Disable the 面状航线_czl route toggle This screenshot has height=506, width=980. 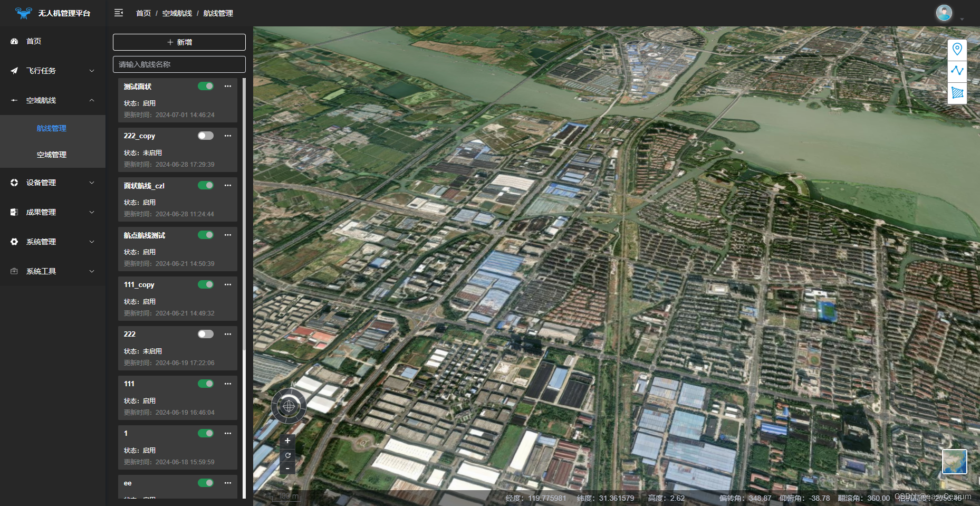206,185
